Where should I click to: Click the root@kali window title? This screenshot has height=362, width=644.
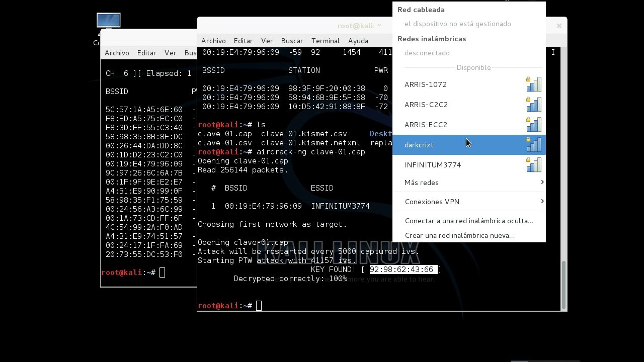pyautogui.click(x=359, y=26)
